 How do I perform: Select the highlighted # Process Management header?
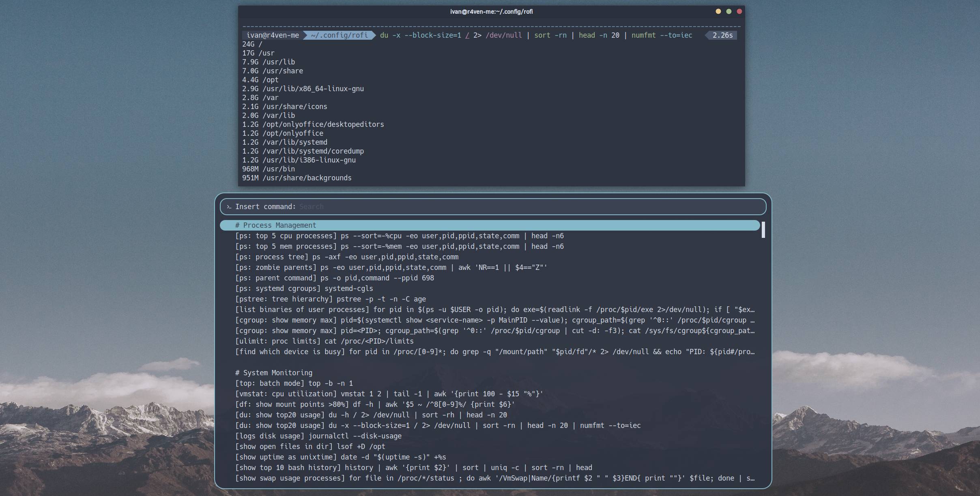[275, 225]
